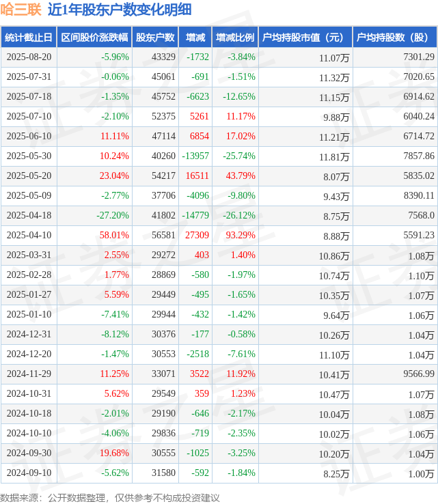This screenshot has height=504, width=438.
Task: Click the date cell 2025-07-31
Action: click(29, 76)
